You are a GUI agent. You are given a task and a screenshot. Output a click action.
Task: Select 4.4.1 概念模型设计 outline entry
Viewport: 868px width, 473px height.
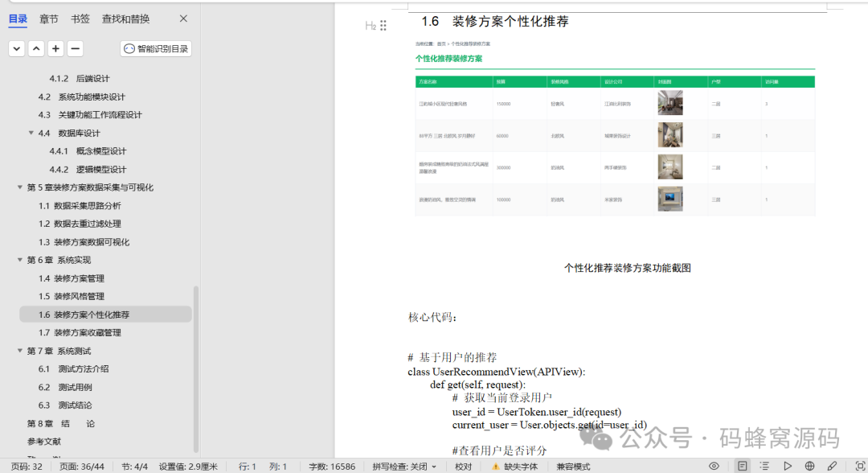pos(88,151)
